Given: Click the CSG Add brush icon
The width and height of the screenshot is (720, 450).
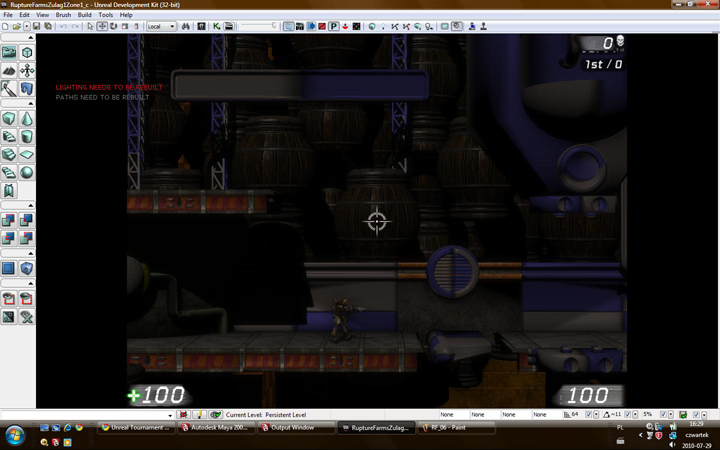Looking at the screenshot, I should pos(9,221).
